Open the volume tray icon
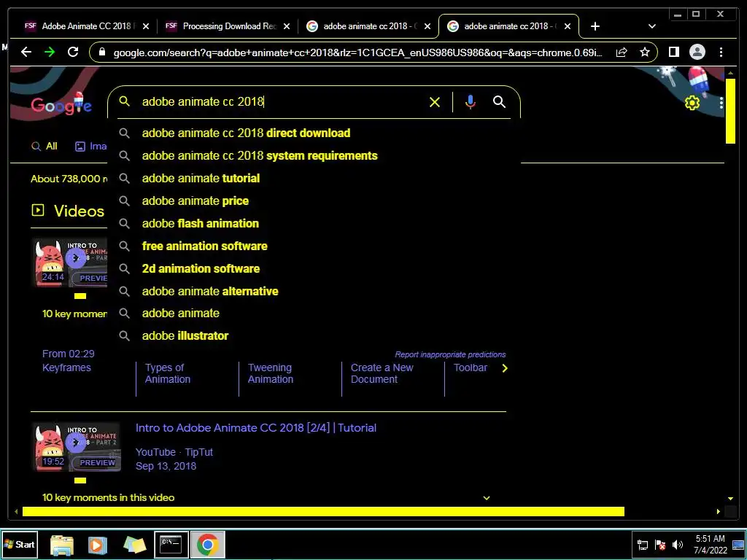This screenshot has width=747, height=560. click(678, 545)
